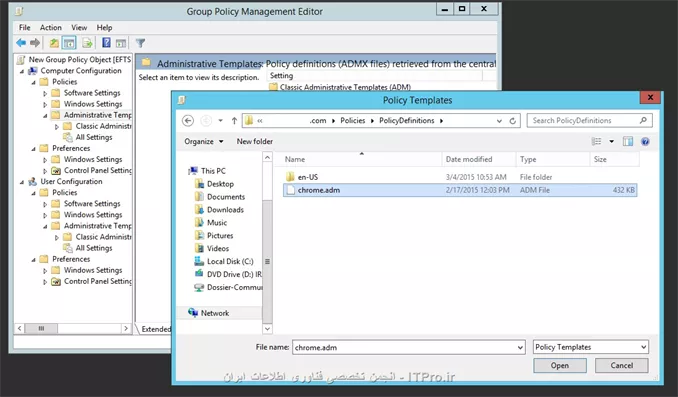Open the recent locations dropdown arrow
Viewport: 678px width, 397px height.
coord(221,121)
